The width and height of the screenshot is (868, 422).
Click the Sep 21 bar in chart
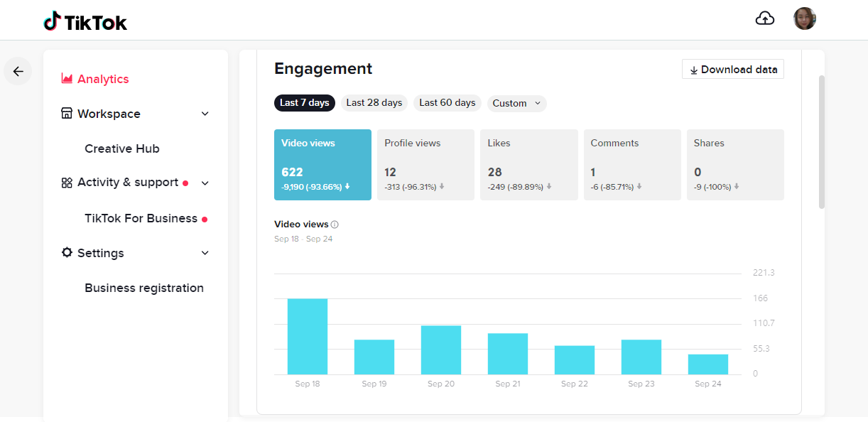(x=508, y=354)
